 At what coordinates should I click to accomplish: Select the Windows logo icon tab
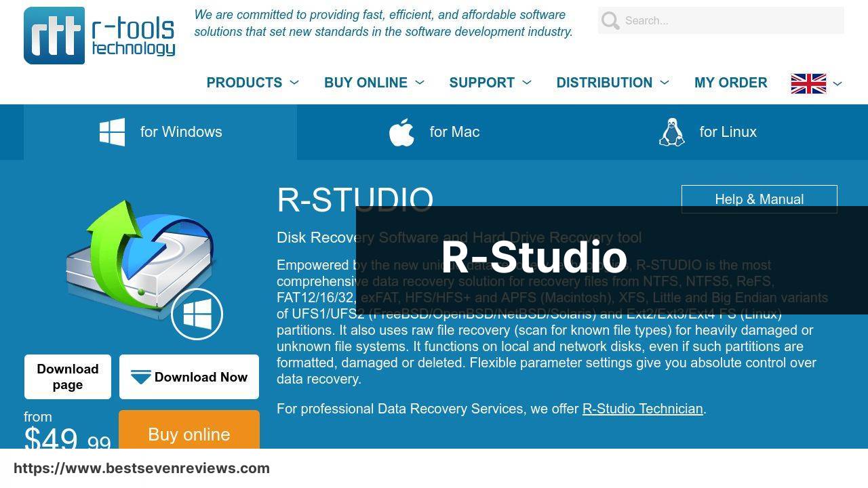point(112,132)
